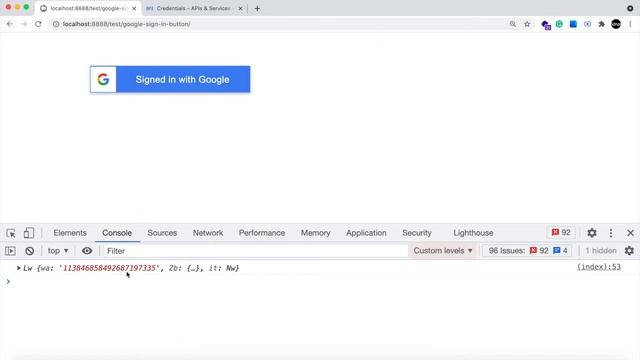Expand the Lw object in console
The width and height of the screenshot is (640, 360).
[x=18, y=268]
